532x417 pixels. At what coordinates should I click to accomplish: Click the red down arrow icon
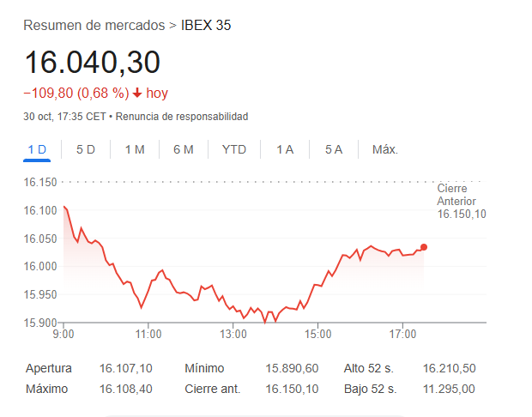tap(136, 93)
